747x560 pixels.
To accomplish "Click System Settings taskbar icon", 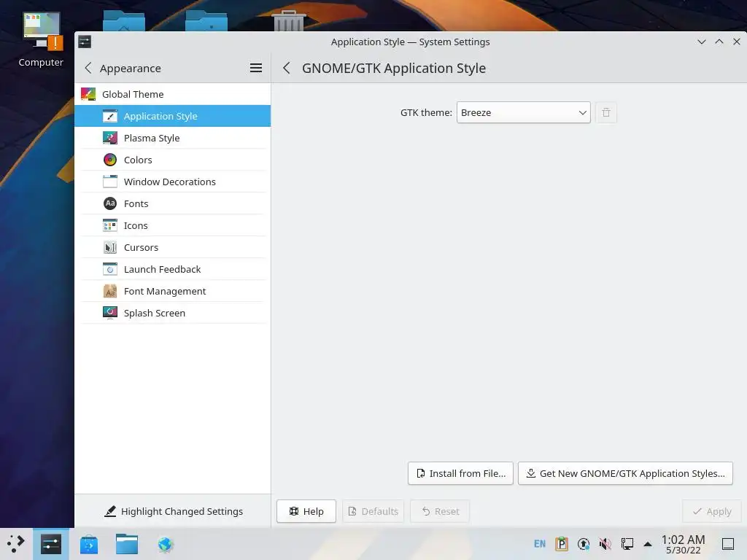I will 51,544.
